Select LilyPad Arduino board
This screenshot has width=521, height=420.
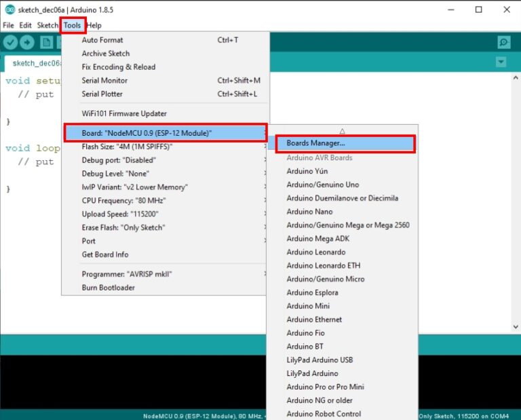(343, 373)
